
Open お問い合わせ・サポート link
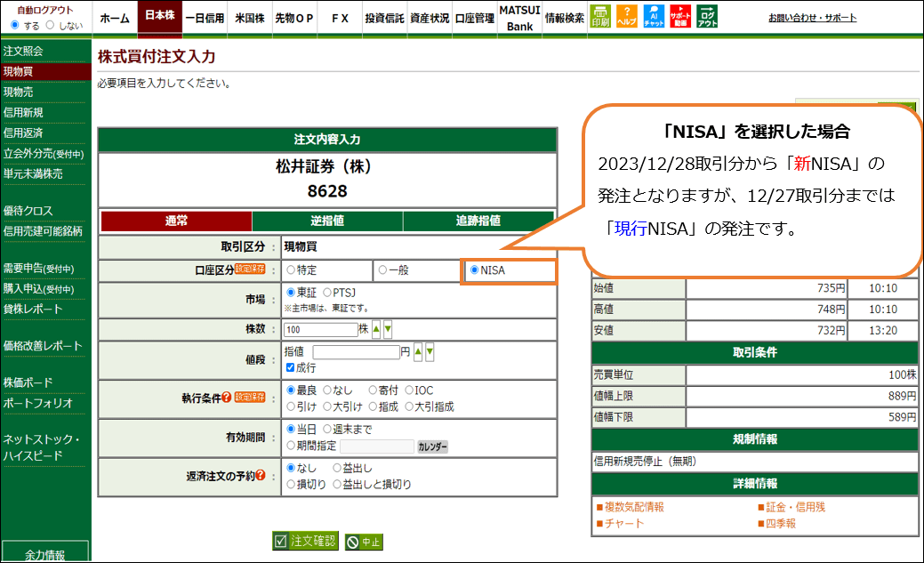(x=813, y=18)
